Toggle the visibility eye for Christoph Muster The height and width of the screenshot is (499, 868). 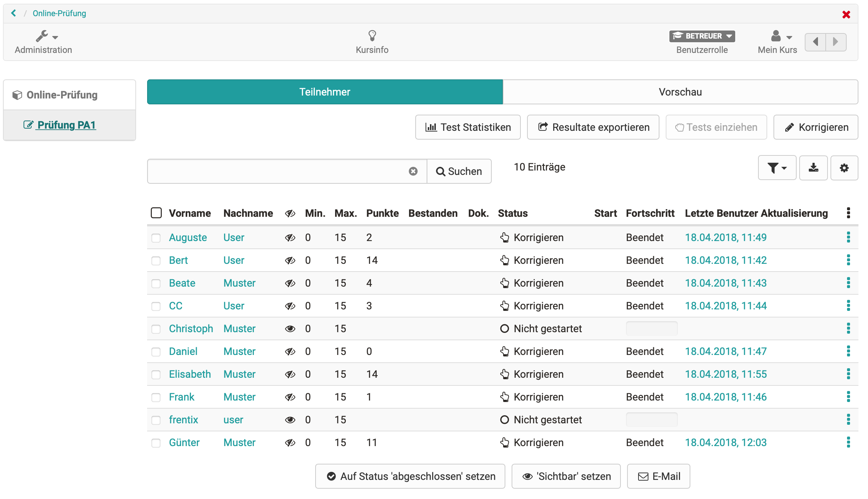click(x=290, y=329)
